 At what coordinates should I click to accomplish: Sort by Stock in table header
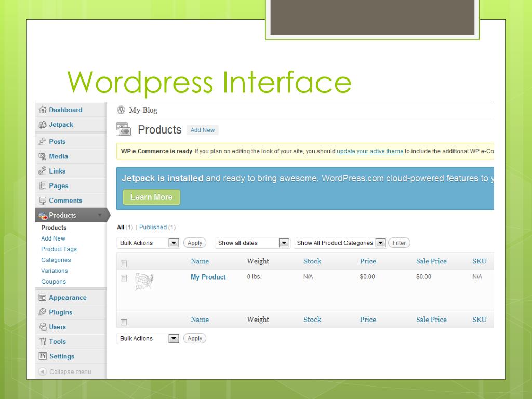tap(312, 261)
